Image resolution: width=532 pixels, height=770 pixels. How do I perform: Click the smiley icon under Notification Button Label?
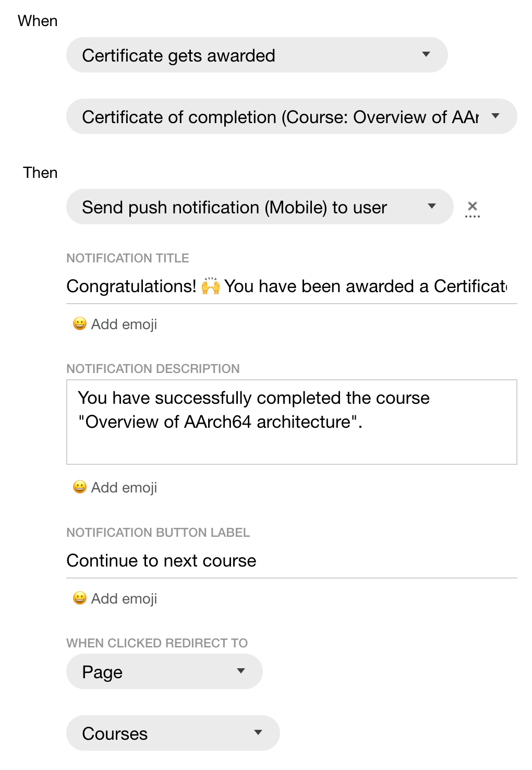(80, 598)
